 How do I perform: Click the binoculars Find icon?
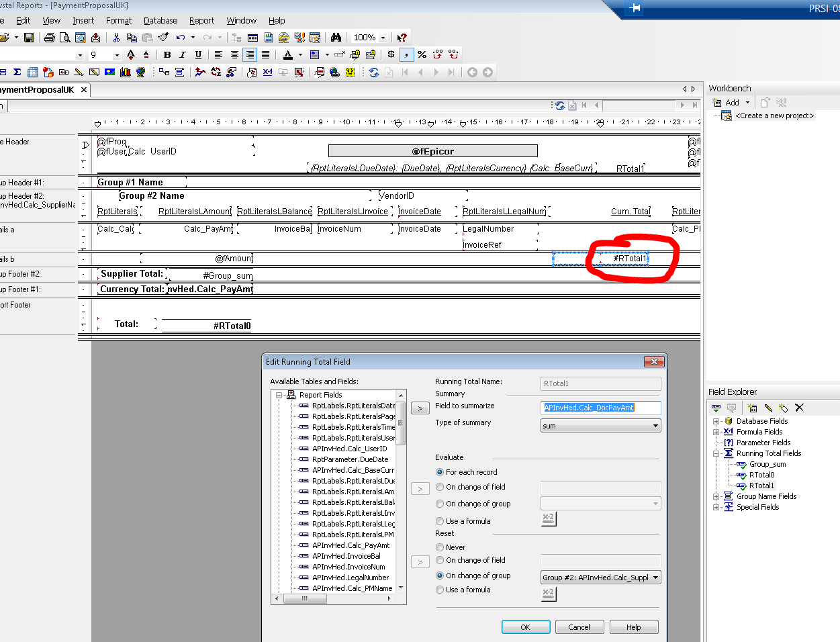[336, 38]
